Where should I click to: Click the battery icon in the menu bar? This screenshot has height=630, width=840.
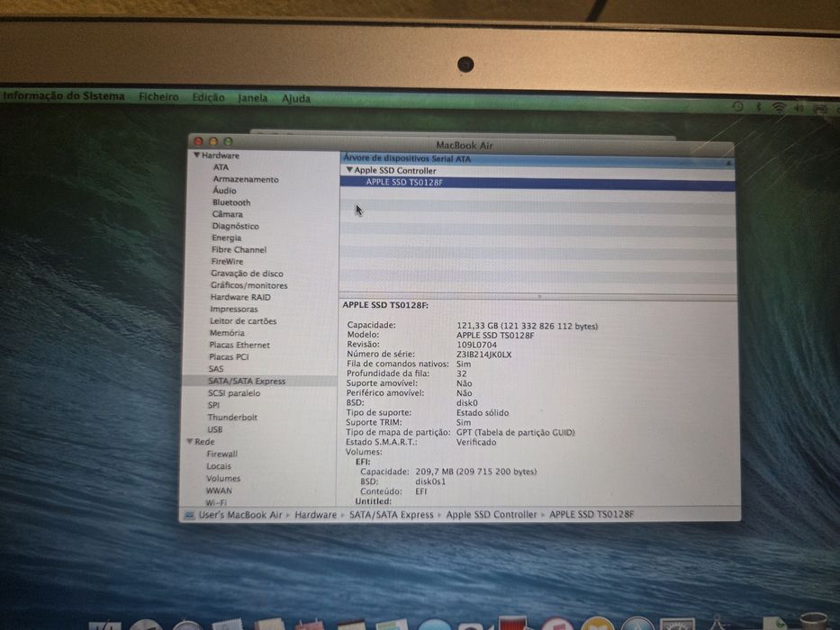(x=821, y=109)
